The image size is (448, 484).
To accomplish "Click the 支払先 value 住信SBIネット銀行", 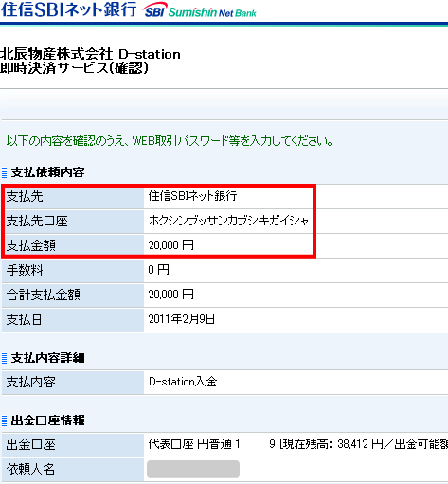I will point(192,196).
